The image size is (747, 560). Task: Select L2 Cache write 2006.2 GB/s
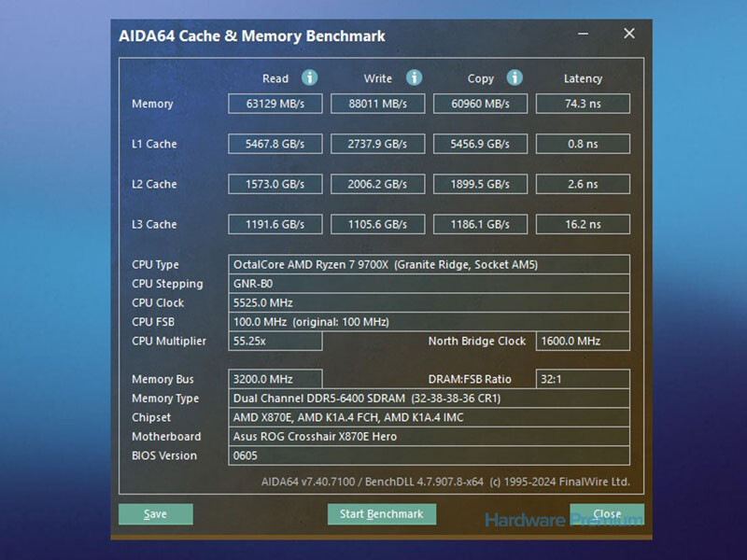[x=378, y=184]
